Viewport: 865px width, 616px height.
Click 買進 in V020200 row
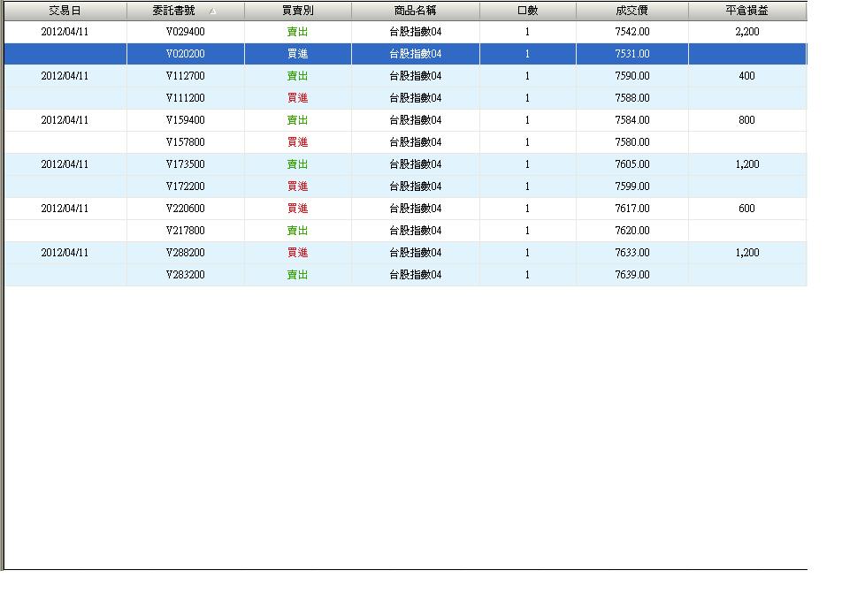298,54
